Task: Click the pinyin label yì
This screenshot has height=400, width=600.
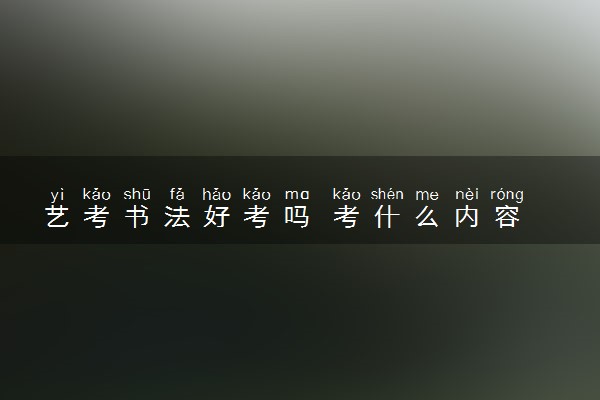Action: 57,195
